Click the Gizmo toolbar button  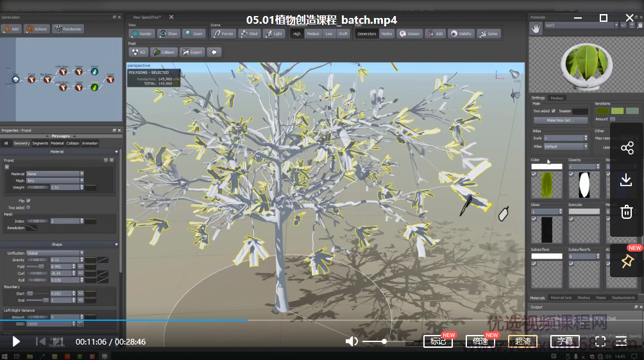[489, 33]
